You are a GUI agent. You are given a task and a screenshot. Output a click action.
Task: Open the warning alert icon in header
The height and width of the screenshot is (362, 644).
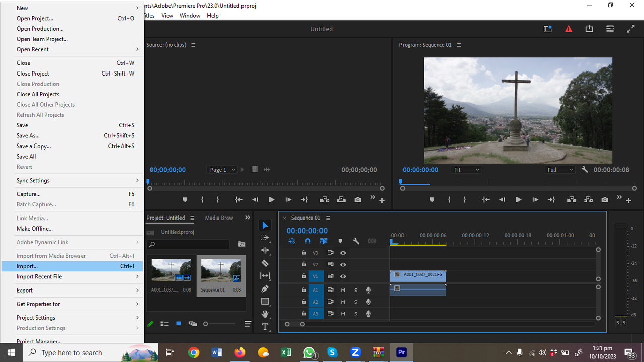[x=569, y=29]
